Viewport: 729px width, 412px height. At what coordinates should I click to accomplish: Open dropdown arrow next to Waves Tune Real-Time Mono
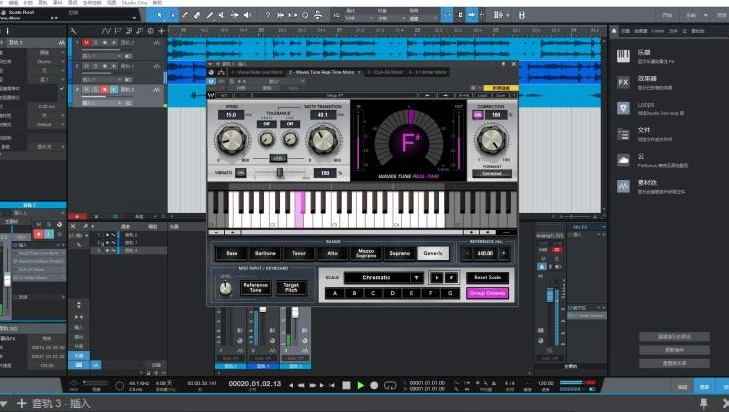click(x=359, y=73)
